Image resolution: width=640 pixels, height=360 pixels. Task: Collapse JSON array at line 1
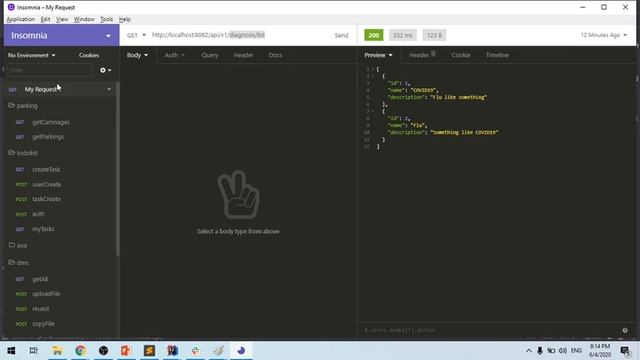coord(372,69)
